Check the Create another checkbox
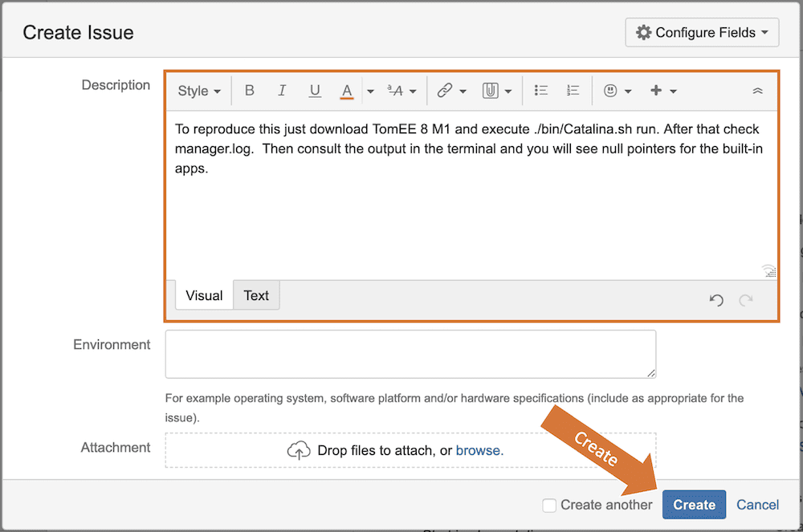 (549, 505)
